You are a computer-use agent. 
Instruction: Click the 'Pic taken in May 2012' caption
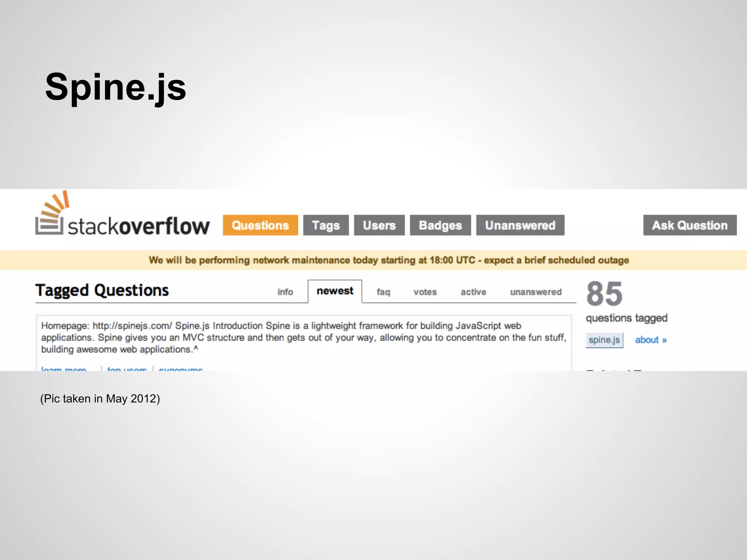coord(100,398)
